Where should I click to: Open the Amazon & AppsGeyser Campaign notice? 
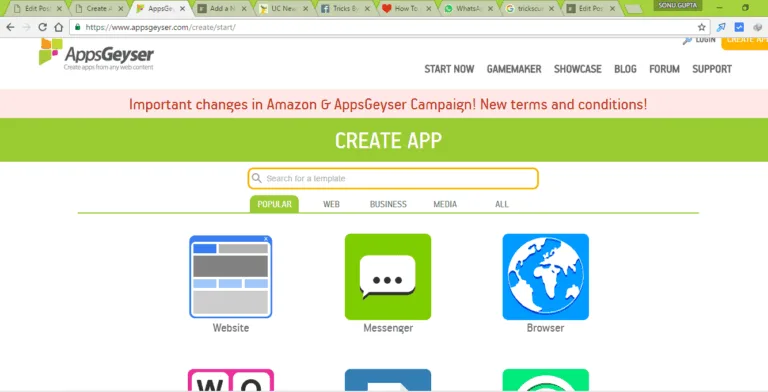coord(388,104)
